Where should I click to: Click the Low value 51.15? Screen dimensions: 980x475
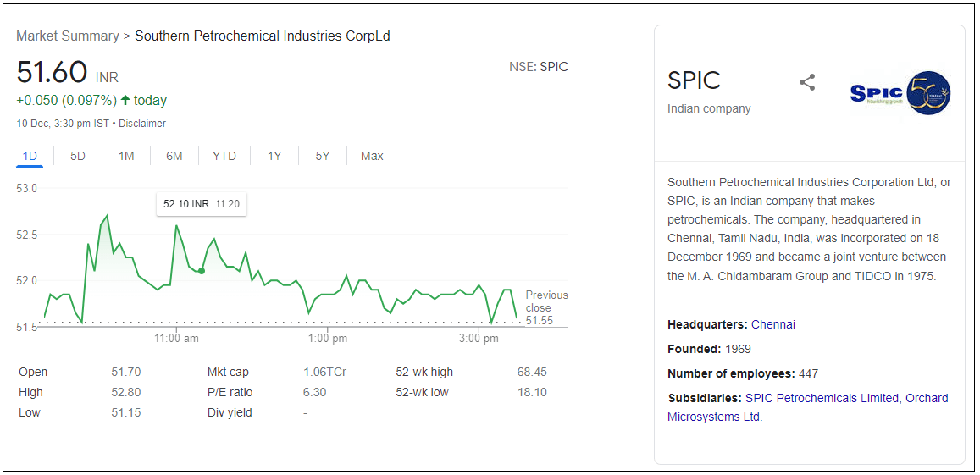(x=125, y=412)
